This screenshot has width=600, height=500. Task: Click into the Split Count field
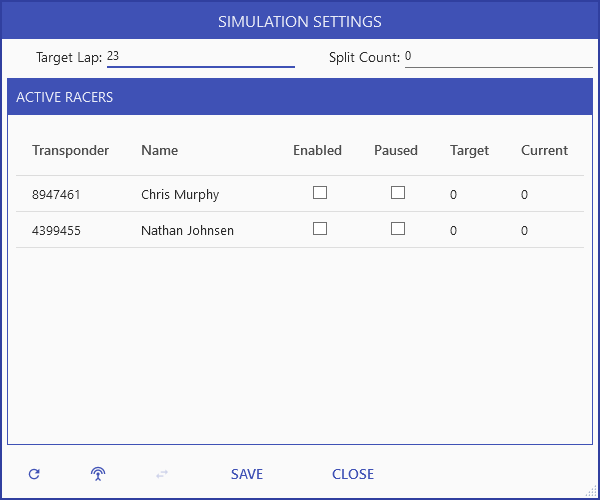coord(498,57)
